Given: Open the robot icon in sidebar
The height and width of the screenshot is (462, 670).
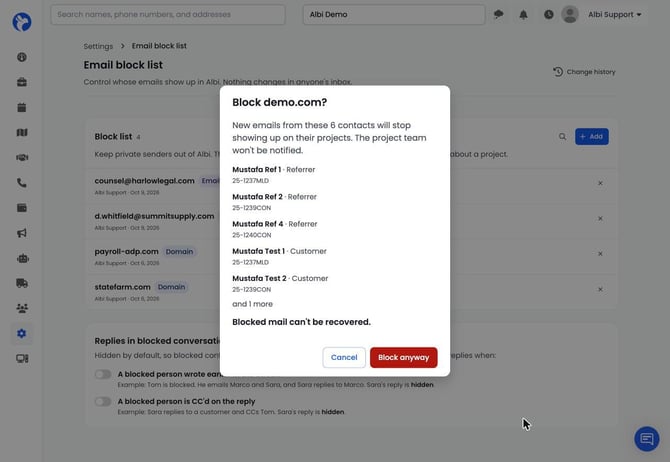Looking at the screenshot, I should pyautogui.click(x=22, y=258).
